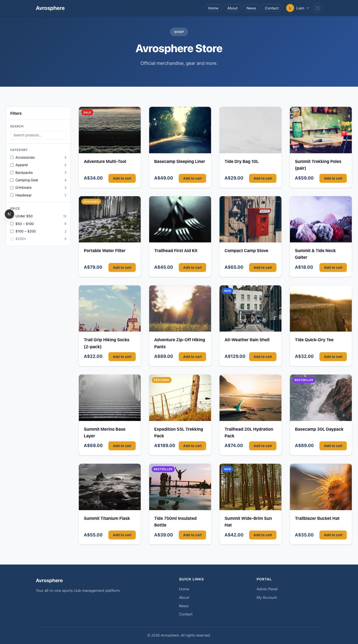Open Basecamp 30L Daypack product image

click(x=321, y=398)
